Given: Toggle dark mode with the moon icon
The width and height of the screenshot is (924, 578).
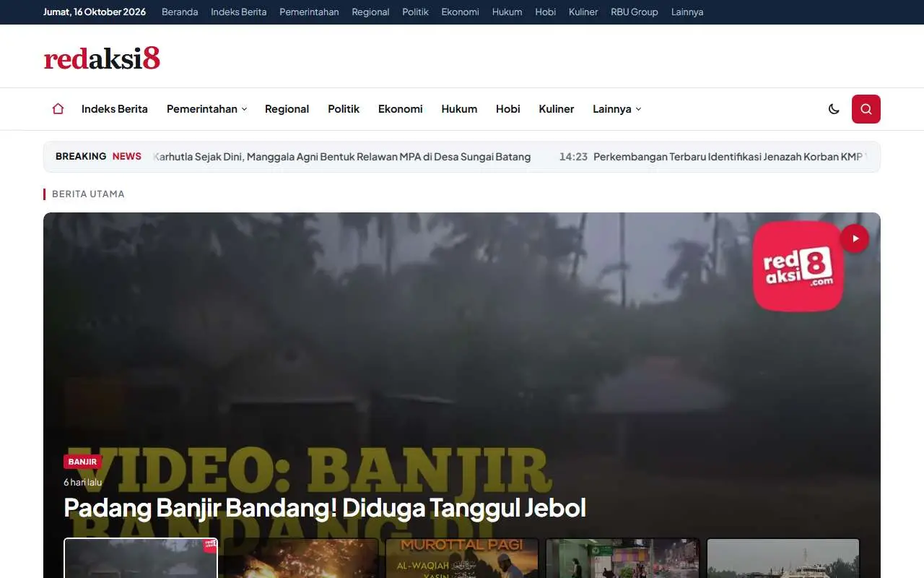Looking at the screenshot, I should (834, 109).
